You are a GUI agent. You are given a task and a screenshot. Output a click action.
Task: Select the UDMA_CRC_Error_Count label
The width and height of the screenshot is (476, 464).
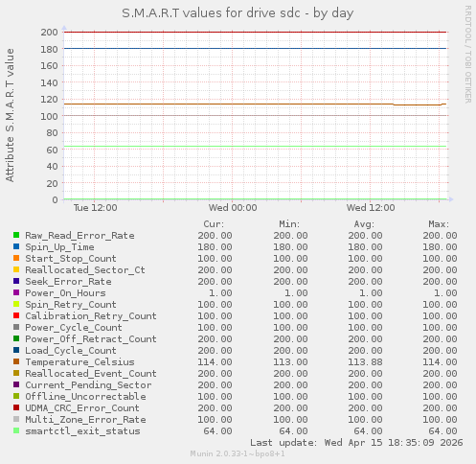pos(82,408)
